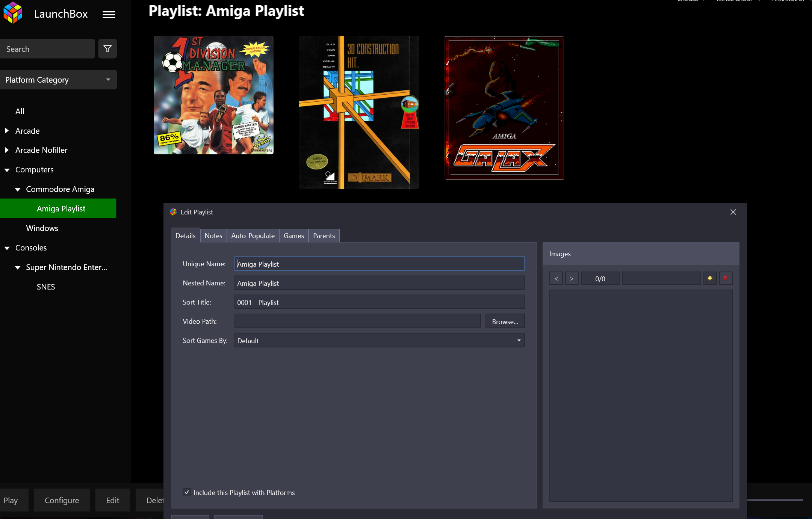Click the Edit button in bottom bar
812x519 pixels.
pyautogui.click(x=113, y=500)
